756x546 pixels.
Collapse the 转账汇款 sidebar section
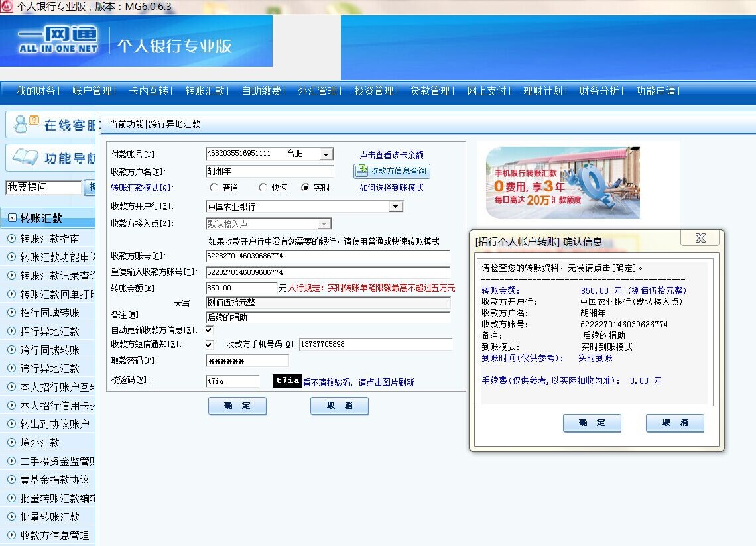coord(12,218)
